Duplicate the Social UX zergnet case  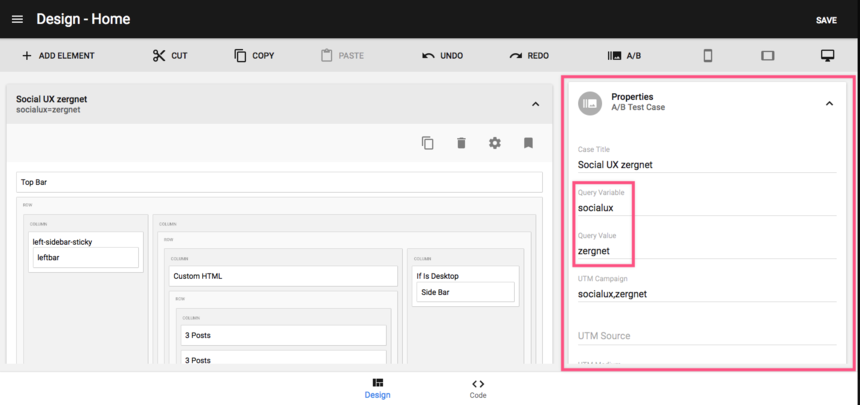coord(428,143)
